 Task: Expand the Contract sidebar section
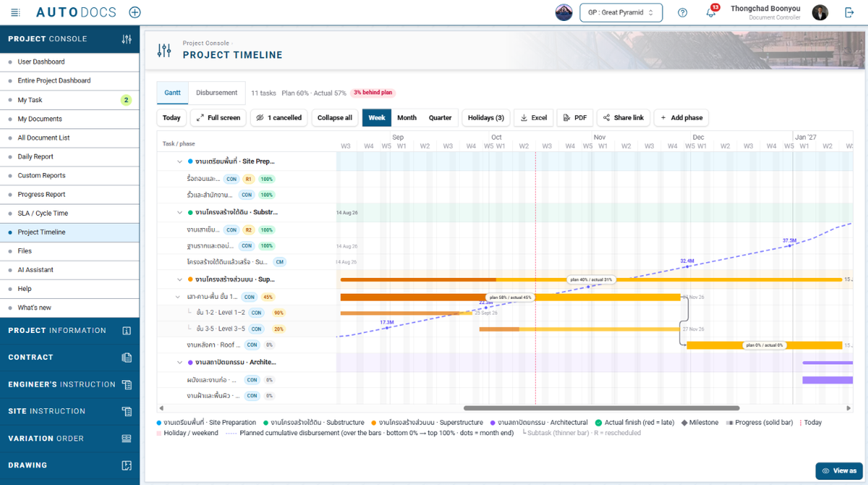coord(69,358)
